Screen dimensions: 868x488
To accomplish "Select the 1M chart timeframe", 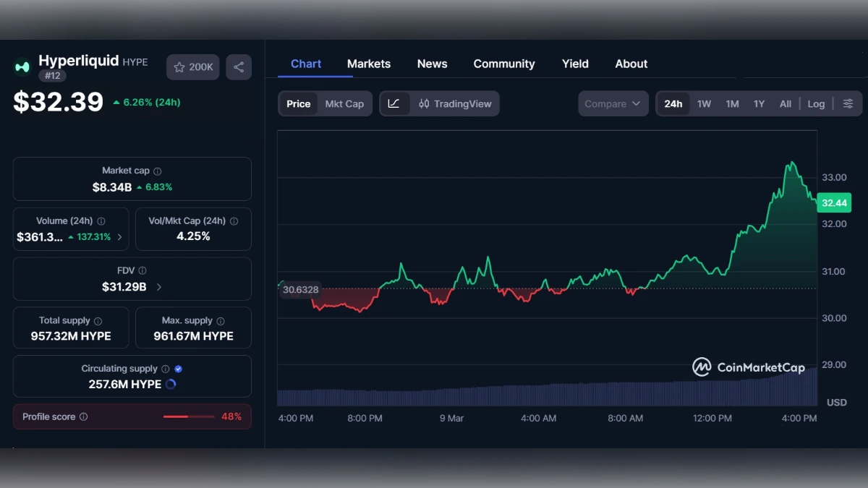I will point(731,103).
